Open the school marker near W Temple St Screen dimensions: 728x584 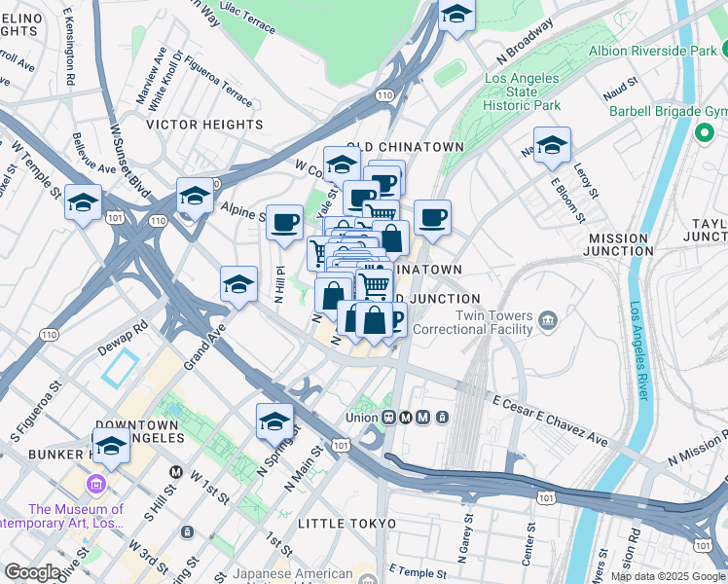tap(83, 205)
